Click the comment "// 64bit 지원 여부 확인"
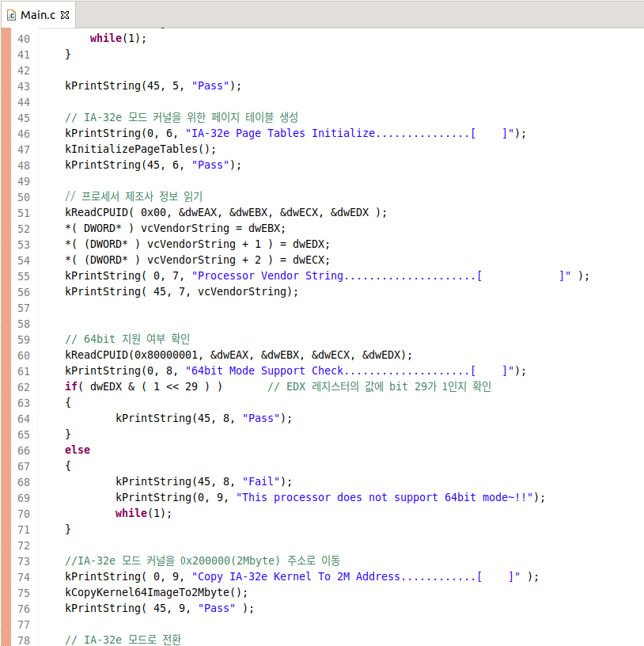The width and height of the screenshot is (644, 646). (x=127, y=339)
